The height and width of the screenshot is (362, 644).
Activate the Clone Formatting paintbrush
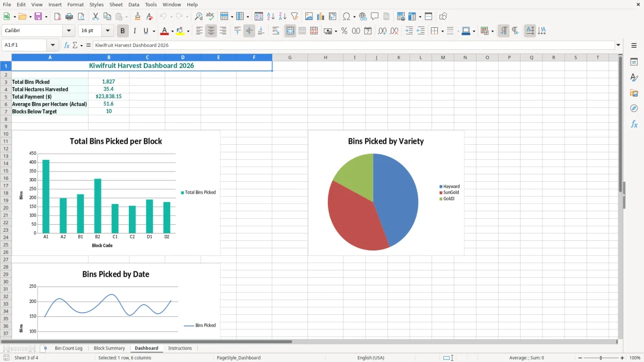coord(138,17)
